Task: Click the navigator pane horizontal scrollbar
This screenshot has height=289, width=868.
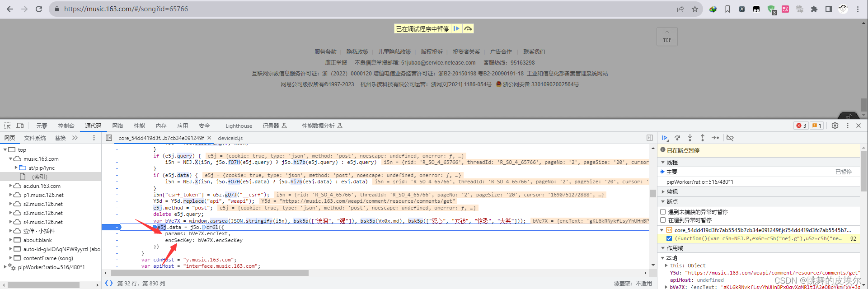Action: (43, 285)
